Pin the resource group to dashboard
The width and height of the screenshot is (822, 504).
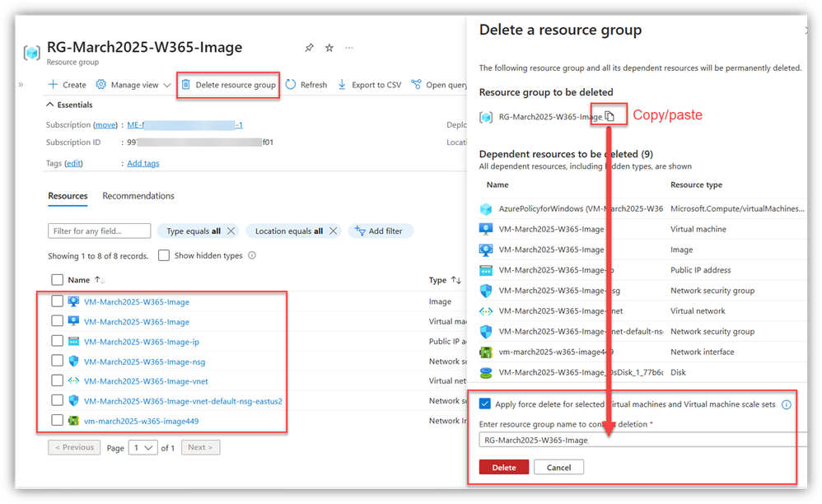310,48
